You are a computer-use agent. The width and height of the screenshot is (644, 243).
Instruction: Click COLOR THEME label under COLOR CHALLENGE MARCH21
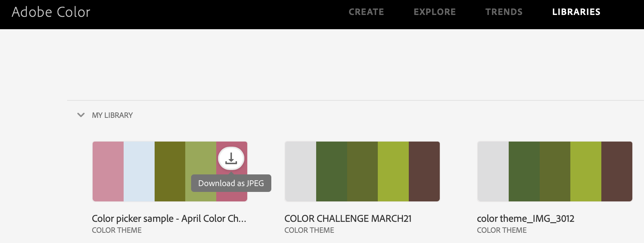(309, 230)
